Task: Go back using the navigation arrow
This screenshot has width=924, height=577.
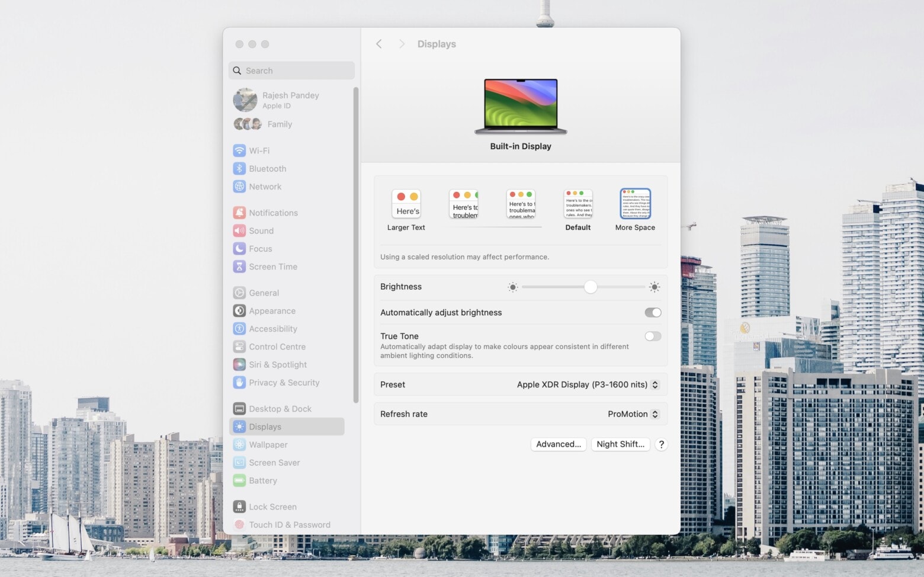Action: (x=378, y=43)
